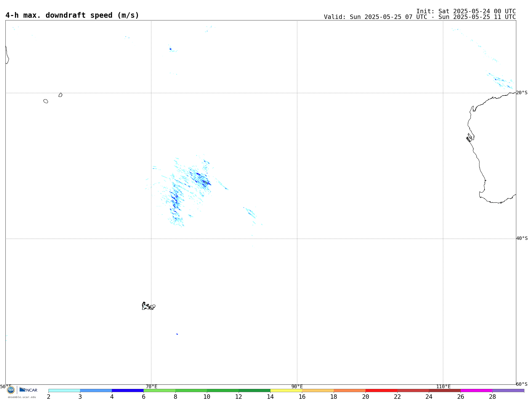This screenshot has width=532, height=400.
Task: Pick the dark green 12–14 m/s swatch
Action: tap(254, 391)
